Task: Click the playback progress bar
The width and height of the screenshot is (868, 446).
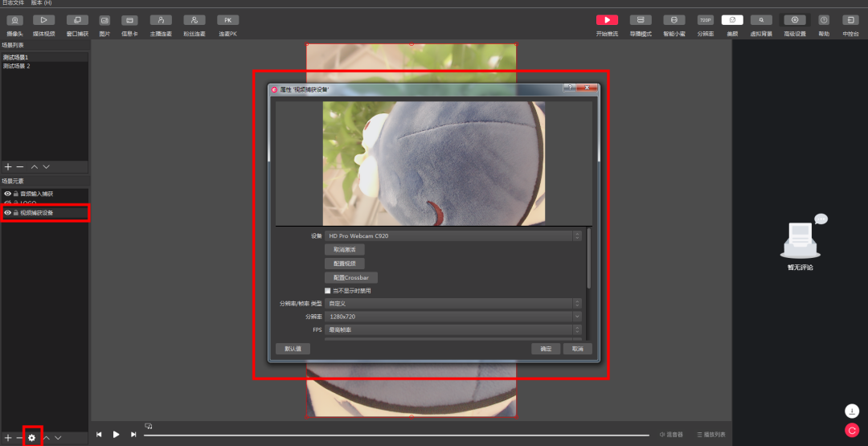Action: click(x=396, y=435)
